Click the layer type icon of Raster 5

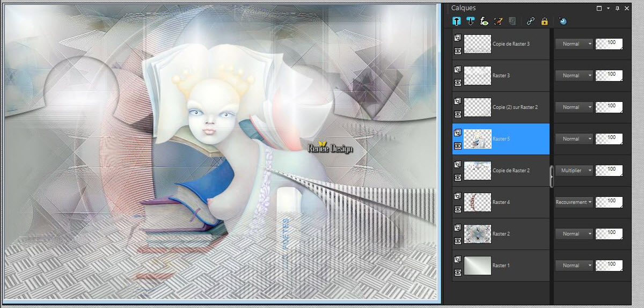click(x=458, y=134)
